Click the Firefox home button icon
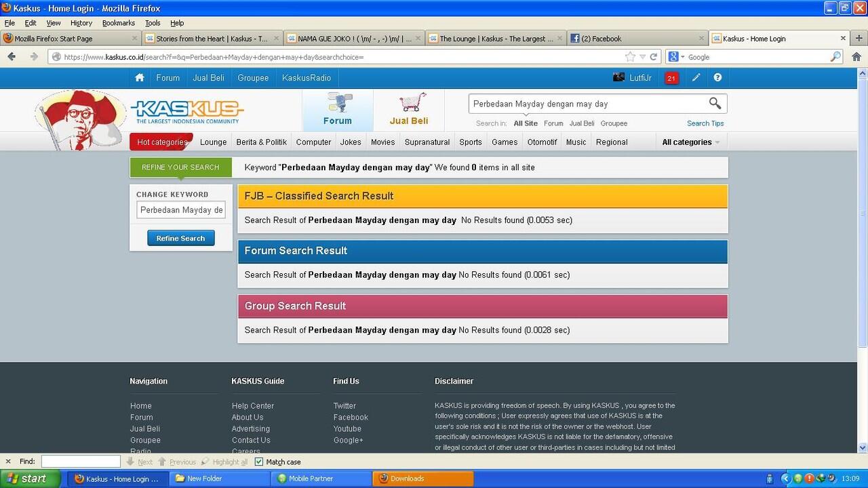 tap(856, 57)
